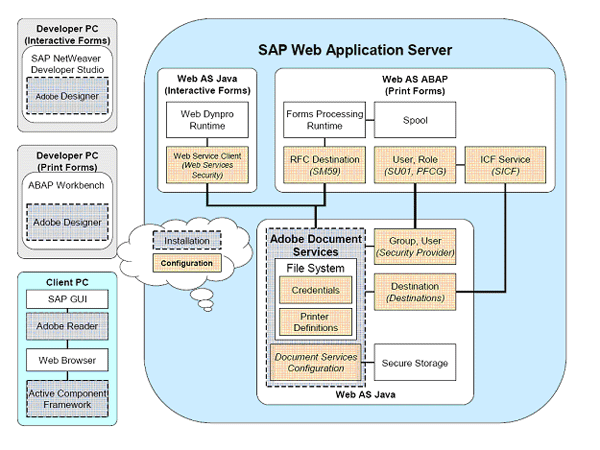Screen dimensions: 600x450
Task: Select the RFC Destination (SM59) box
Action: (x=324, y=165)
